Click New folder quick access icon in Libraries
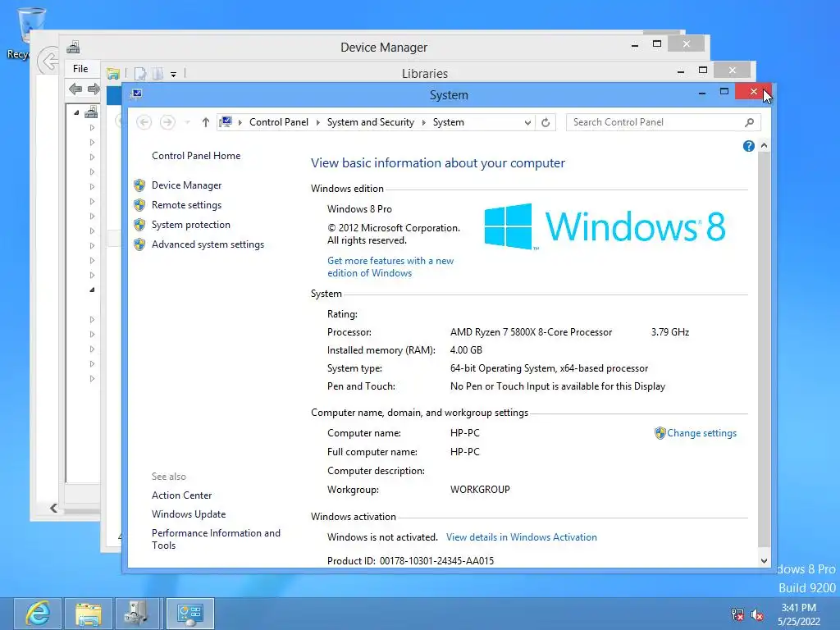The image size is (840, 630). click(x=157, y=74)
